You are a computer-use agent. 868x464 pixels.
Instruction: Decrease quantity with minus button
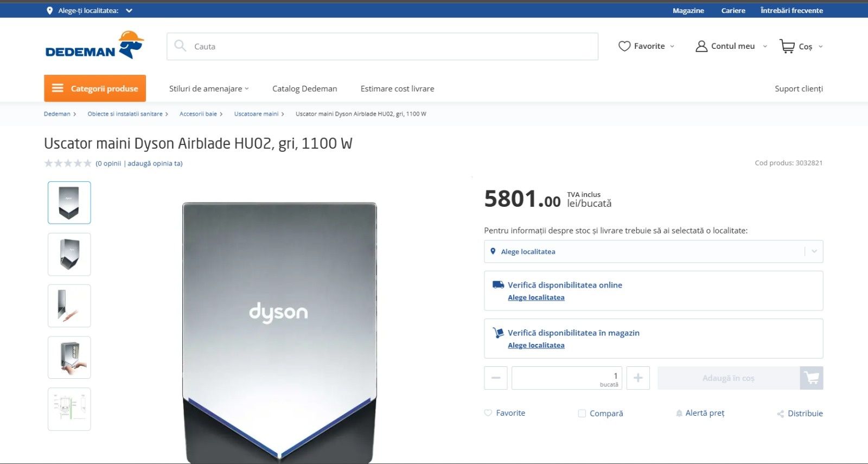[496, 378]
